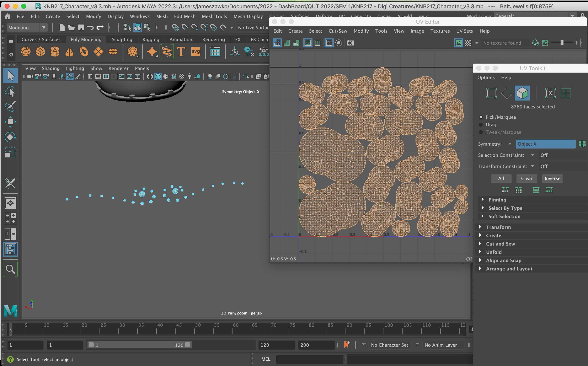The width and height of the screenshot is (588, 366).
Task: Select the Drag radio button
Action: click(481, 125)
